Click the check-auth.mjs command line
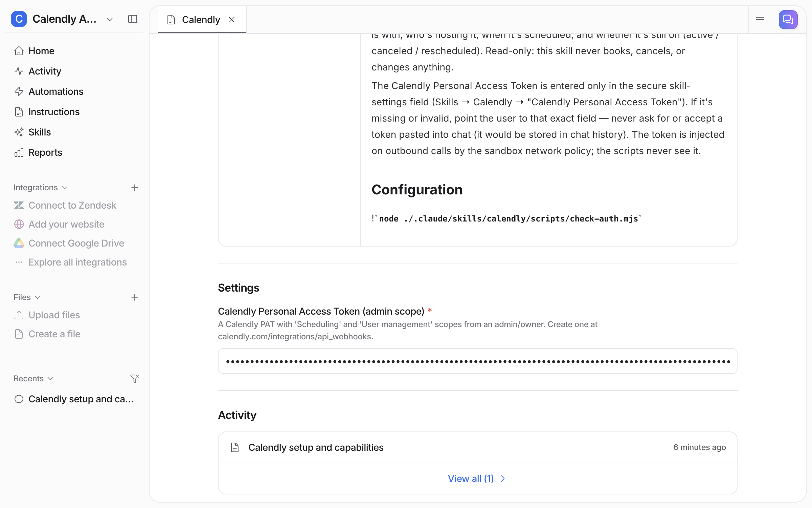 tap(507, 218)
